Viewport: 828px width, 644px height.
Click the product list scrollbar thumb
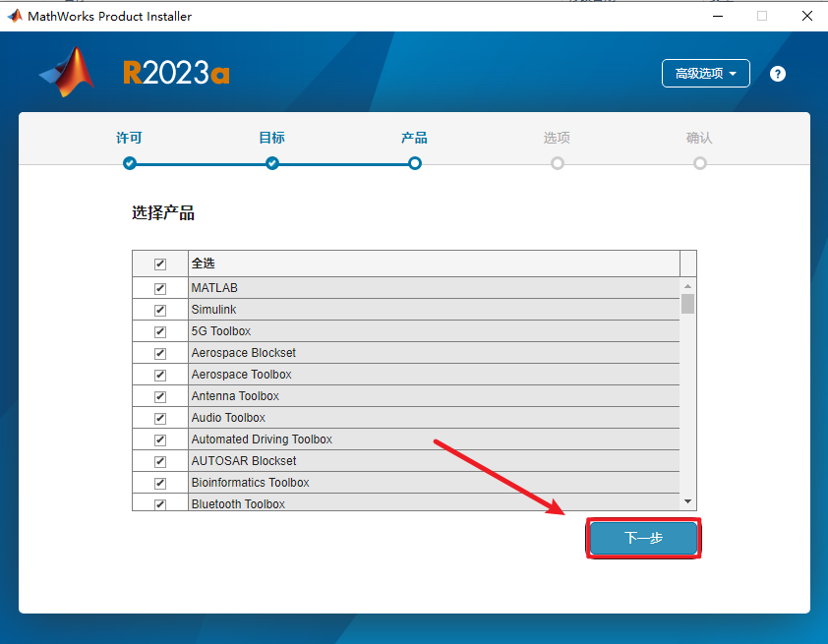687,304
